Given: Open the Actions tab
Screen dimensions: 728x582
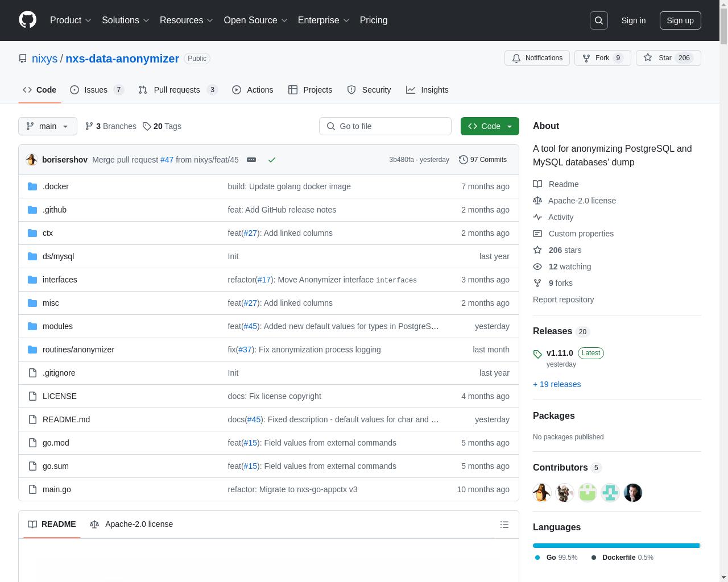Looking at the screenshot, I should coord(253,90).
